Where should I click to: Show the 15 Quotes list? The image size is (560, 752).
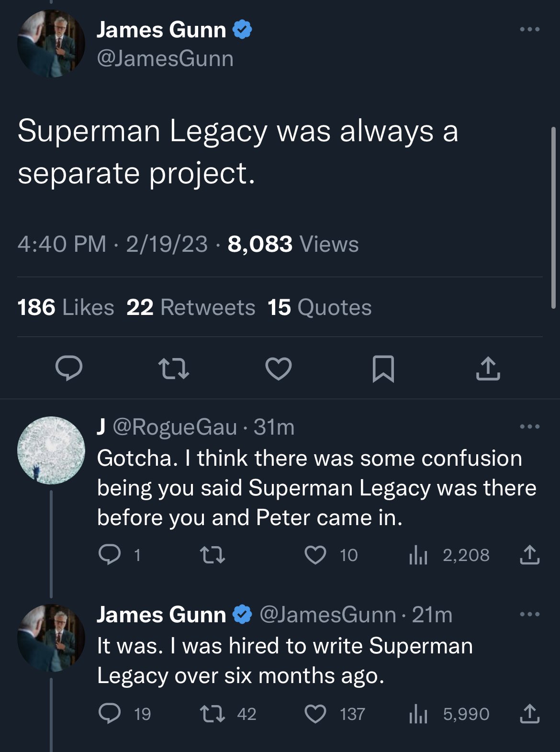click(319, 307)
